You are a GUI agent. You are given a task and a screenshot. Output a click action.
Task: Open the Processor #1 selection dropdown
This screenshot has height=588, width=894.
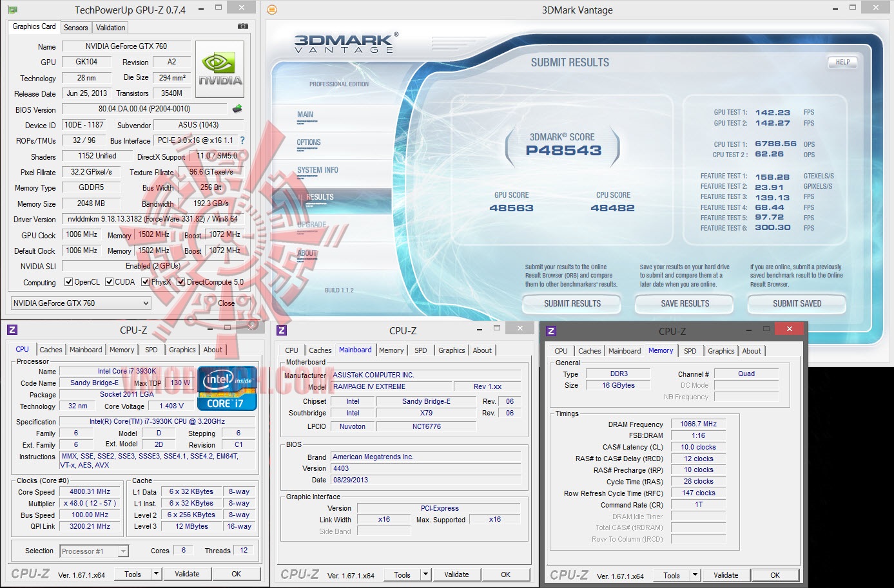[x=94, y=551]
